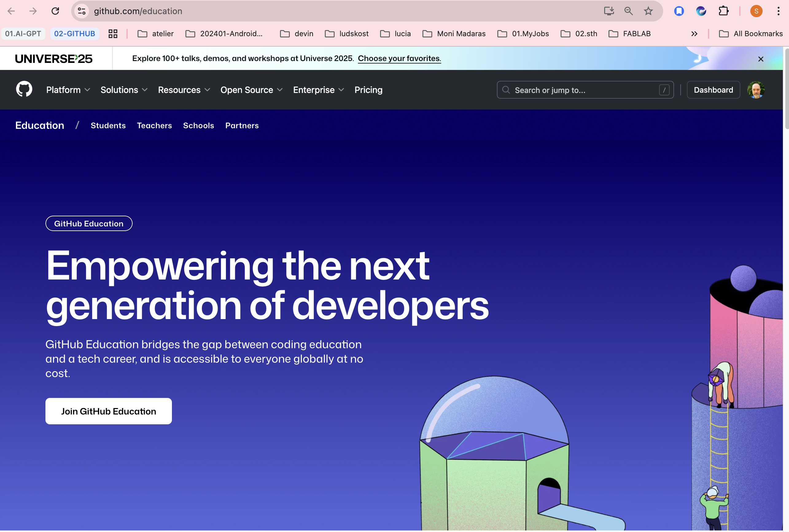Click the page zoom magnifier icon
The width and height of the screenshot is (789, 532).
pos(628,11)
